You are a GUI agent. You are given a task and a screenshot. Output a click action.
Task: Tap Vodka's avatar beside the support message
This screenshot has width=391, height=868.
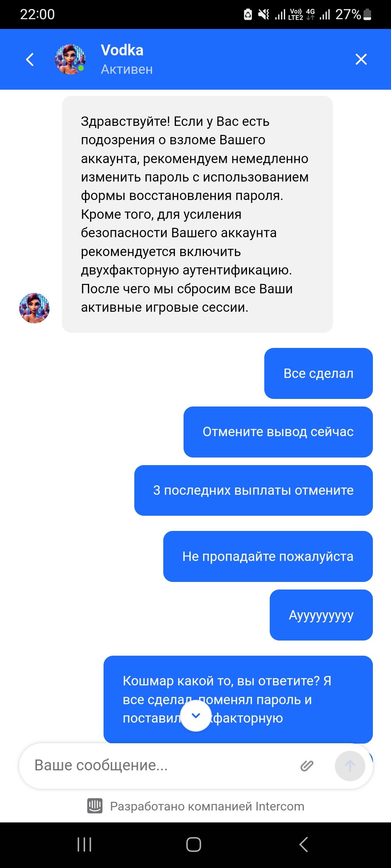tap(34, 308)
